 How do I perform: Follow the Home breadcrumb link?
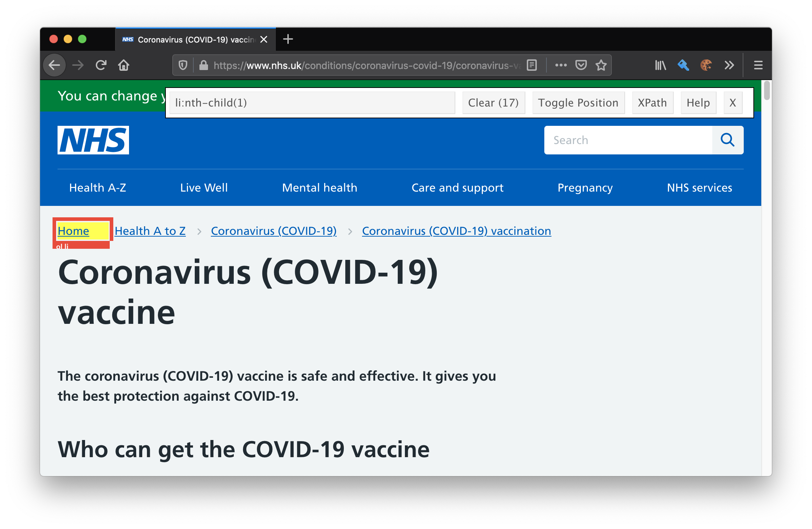(x=73, y=231)
